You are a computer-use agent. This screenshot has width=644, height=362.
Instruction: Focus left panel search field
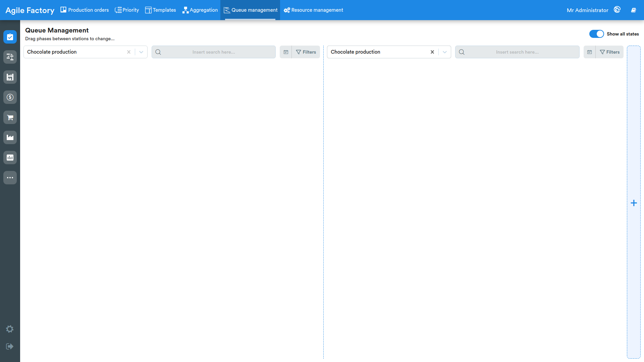coord(214,52)
